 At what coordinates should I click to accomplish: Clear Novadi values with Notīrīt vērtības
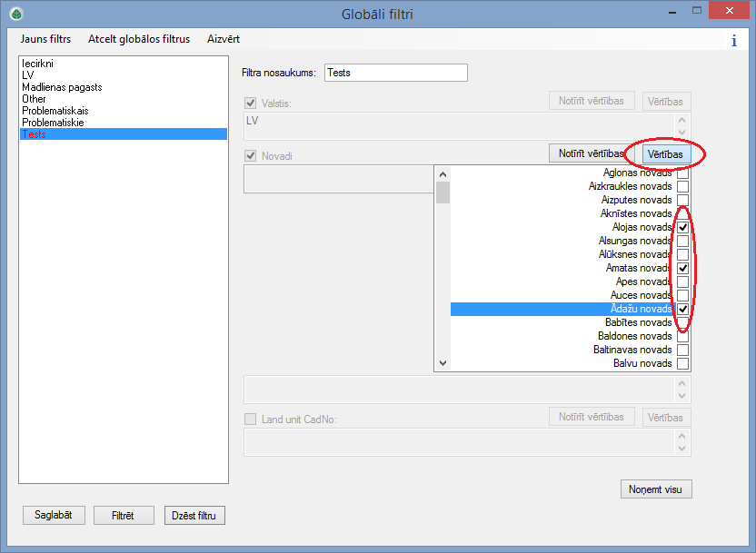tap(591, 153)
